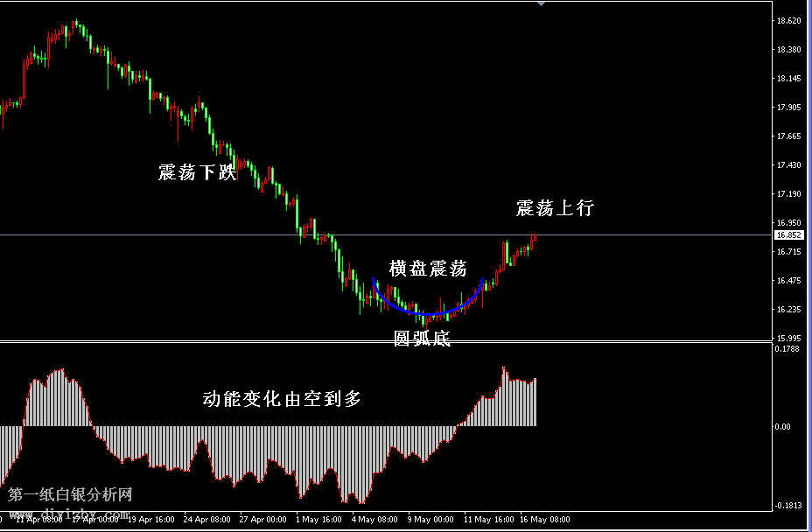Select the '动能变化由空到多' indicator label
This screenshot has width=812, height=532.
(282, 399)
